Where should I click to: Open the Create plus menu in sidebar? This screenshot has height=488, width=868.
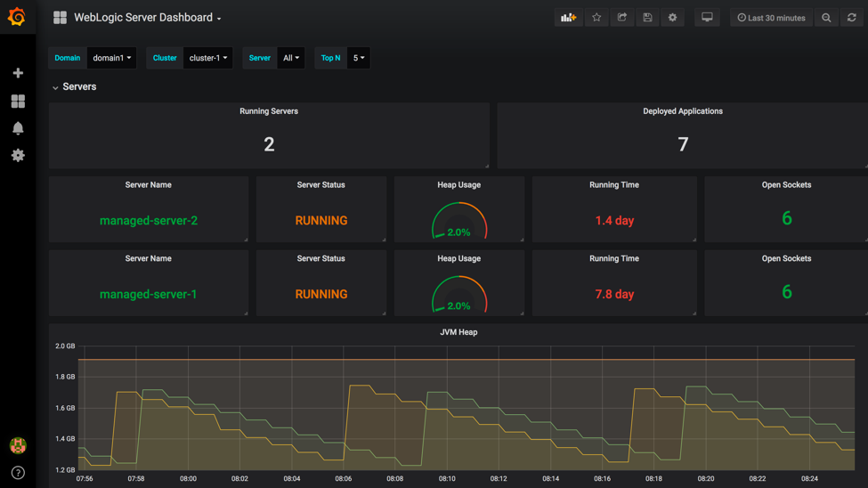(x=18, y=73)
